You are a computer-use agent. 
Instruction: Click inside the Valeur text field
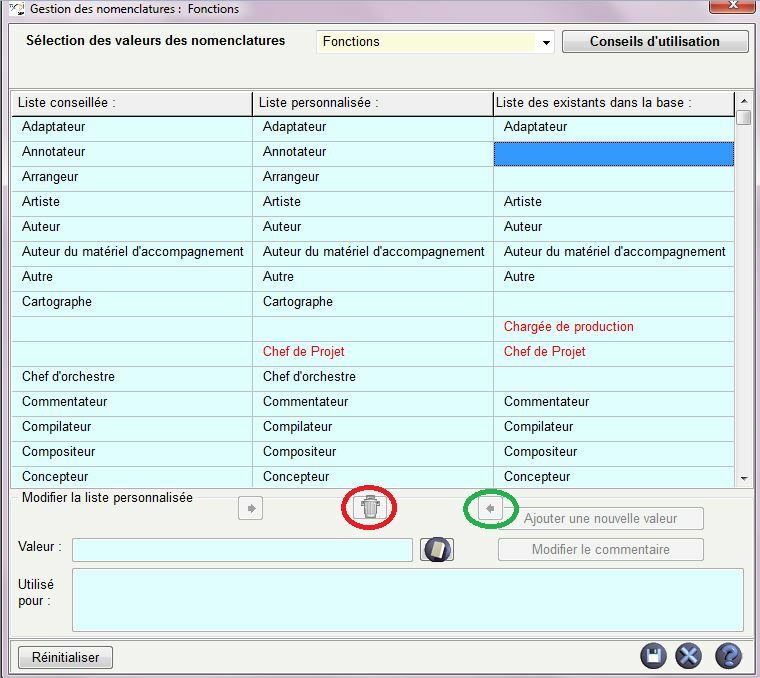[x=242, y=549]
